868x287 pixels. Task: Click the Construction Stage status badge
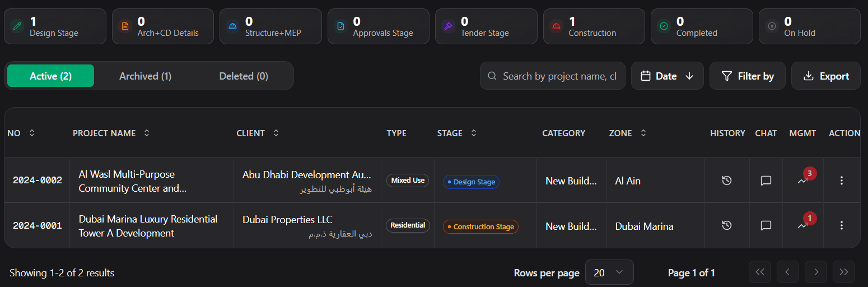click(480, 226)
